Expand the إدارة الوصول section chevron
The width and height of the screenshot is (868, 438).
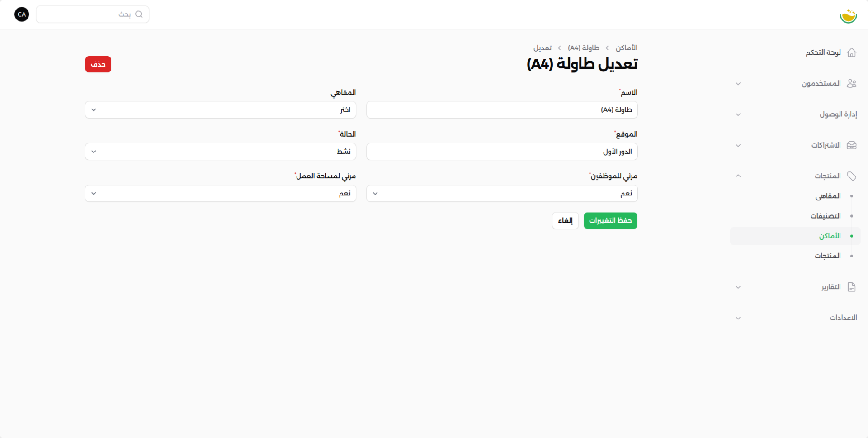click(x=738, y=114)
